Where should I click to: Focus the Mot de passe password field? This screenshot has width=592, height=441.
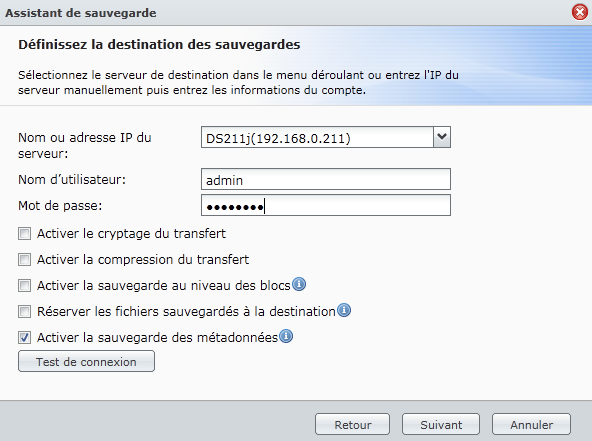coord(326,205)
